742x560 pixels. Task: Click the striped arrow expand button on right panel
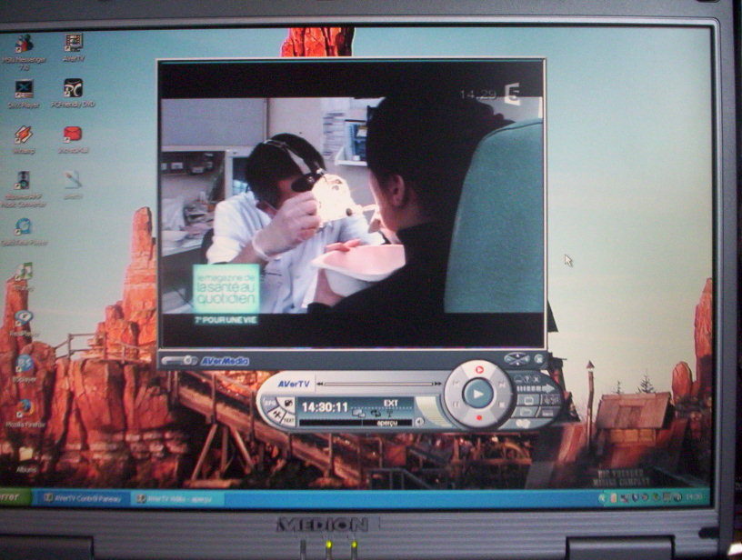[x=536, y=389]
